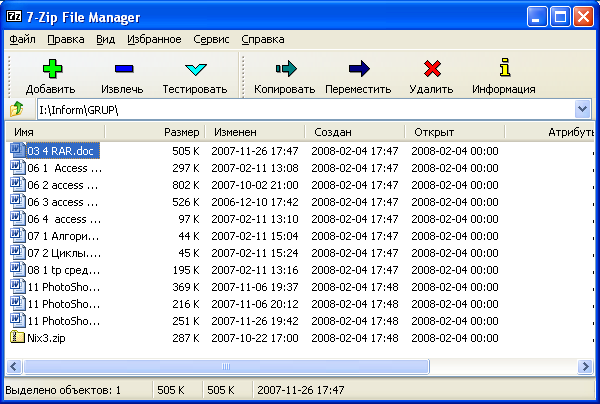Click the Word icon of 97 K file
Viewport: 600px width, 404px height.
[18, 218]
